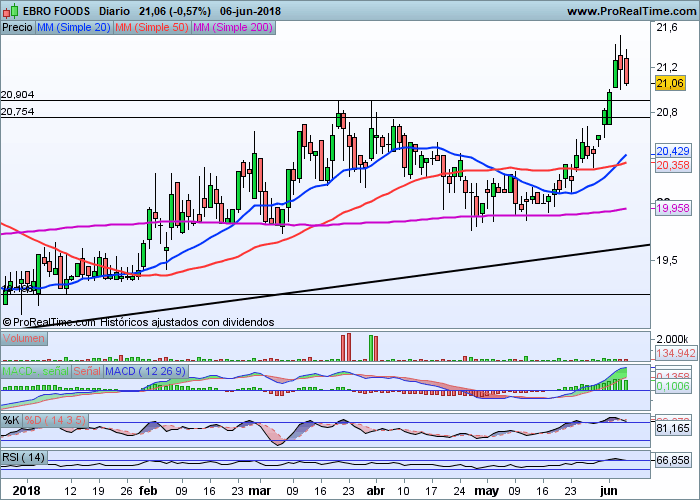Select the EBRO FOODS title text
The width and height of the screenshot is (700, 500).
pyautogui.click(x=56, y=11)
